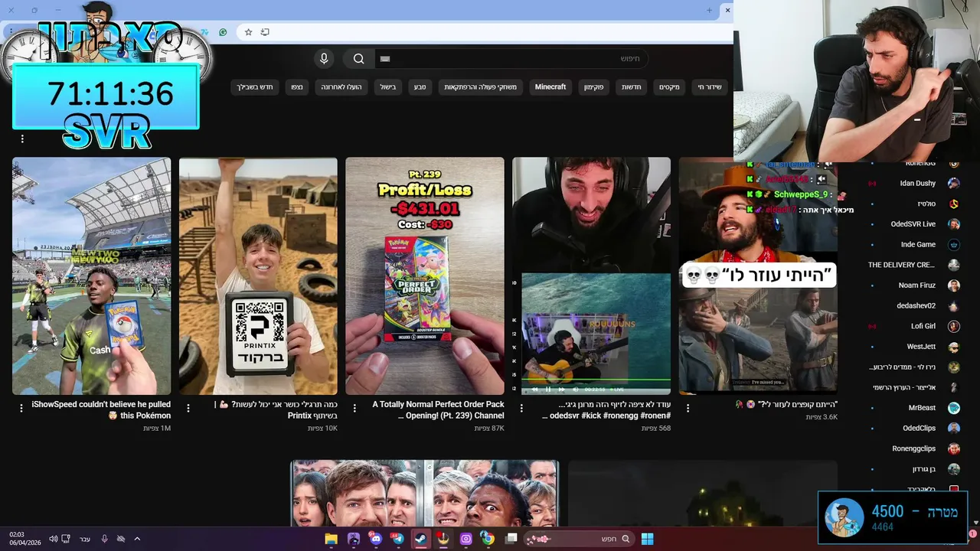Image resolution: width=980 pixels, height=551 pixels.
Task: Bookmark this page with the star icon
Action: point(248,32)
